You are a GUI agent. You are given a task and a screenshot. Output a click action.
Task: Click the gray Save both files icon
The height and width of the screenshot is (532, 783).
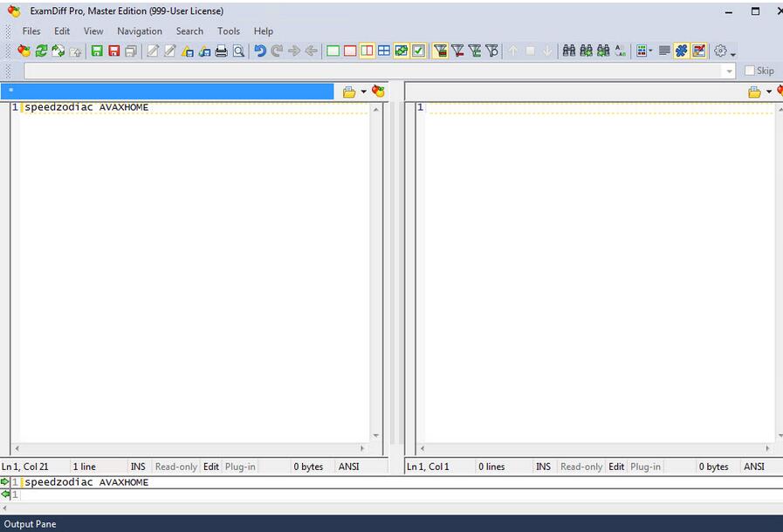[131, 51]
